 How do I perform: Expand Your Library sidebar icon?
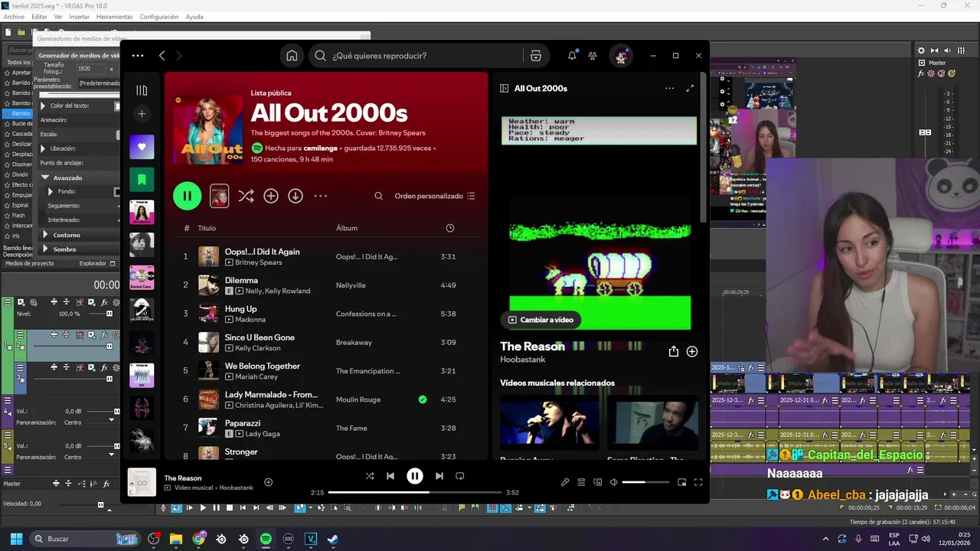point(142,90)
